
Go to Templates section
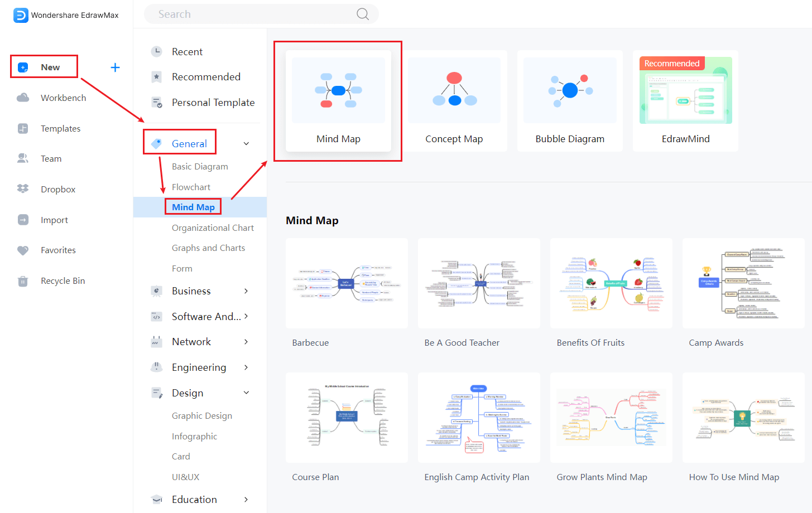[60, 128]
